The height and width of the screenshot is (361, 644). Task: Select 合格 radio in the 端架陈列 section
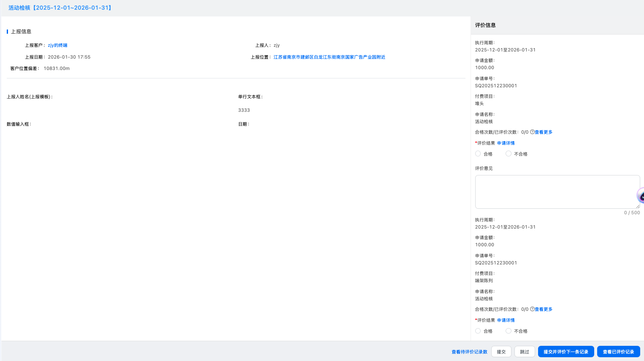pos(478,331)
